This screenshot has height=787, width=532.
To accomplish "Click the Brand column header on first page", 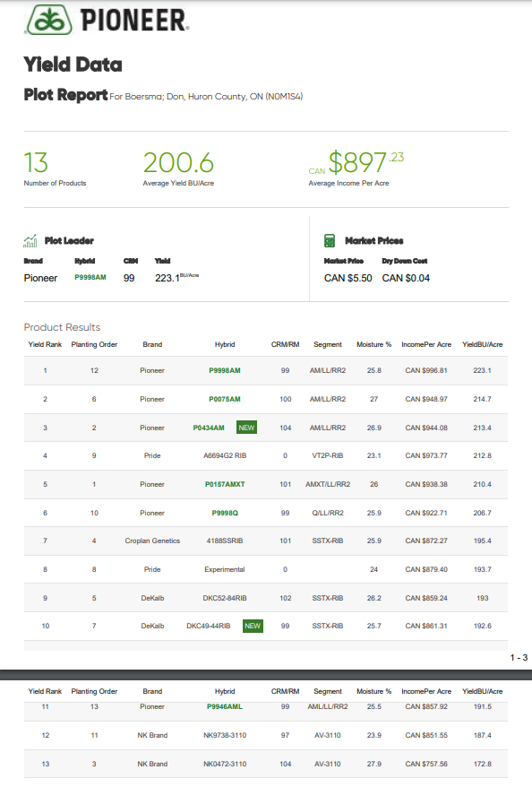I will [x=152, y=344].
